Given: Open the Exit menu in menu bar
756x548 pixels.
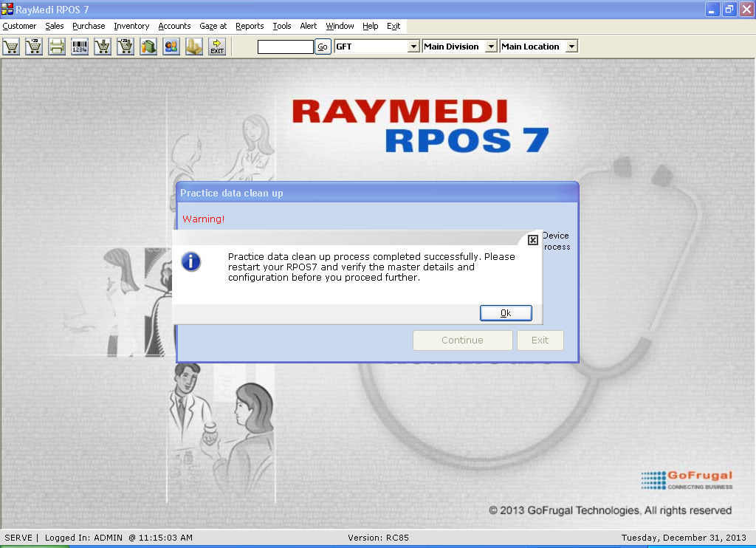Looking at the screenshot, I should (x=394, y=26).
